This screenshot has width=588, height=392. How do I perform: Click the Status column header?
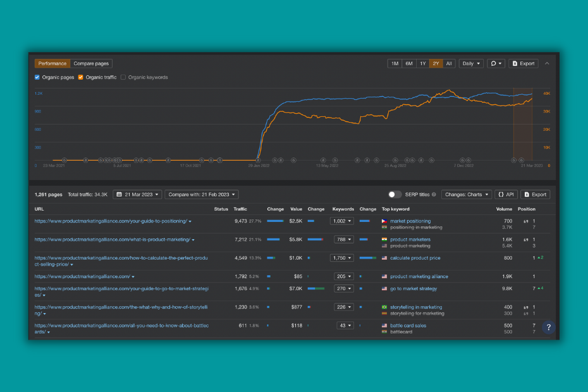pos(221,209)
